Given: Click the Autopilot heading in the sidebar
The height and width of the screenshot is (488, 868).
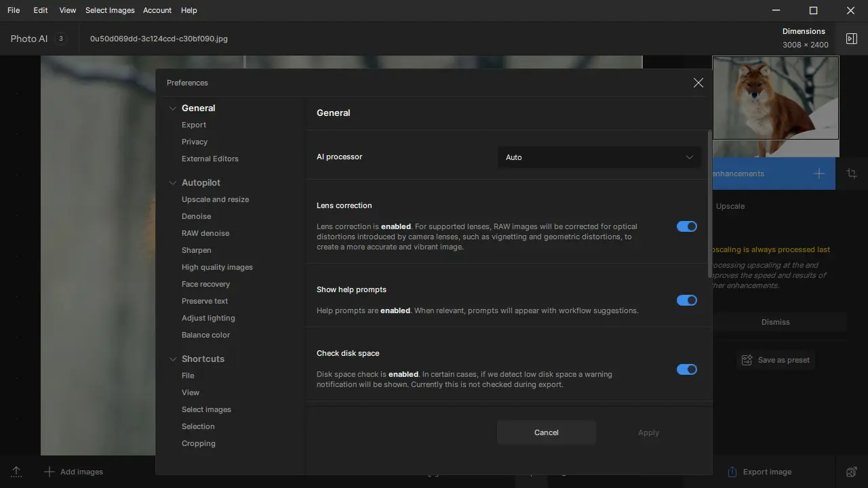Looking at the screenshot, I should pos(201,182).
